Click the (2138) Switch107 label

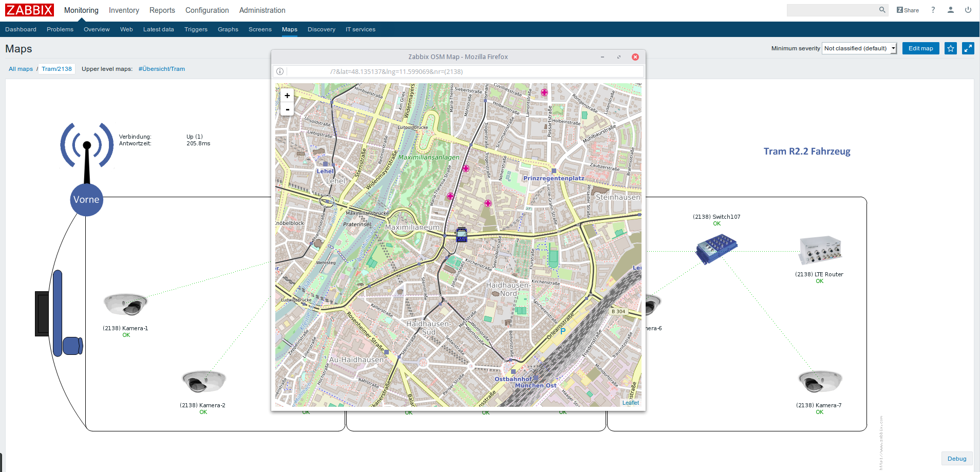[717, 217]
